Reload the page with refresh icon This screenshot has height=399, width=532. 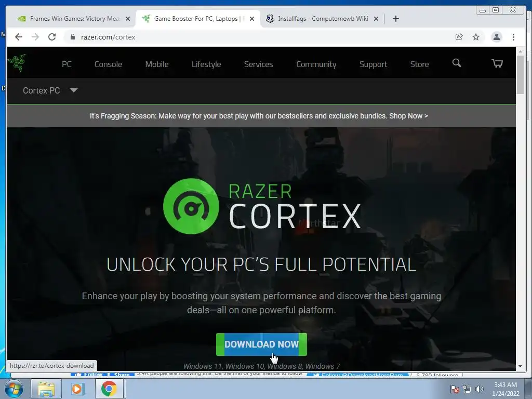coord(52,37)
